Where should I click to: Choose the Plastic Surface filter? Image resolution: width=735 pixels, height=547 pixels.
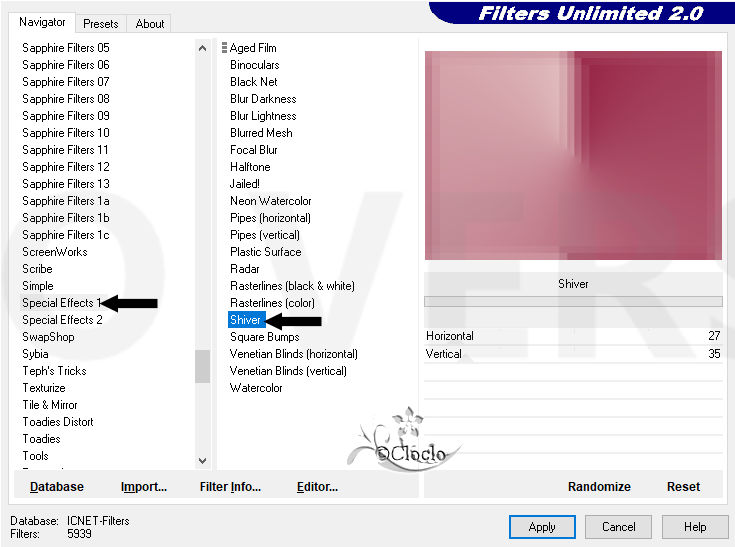point(265,252)
